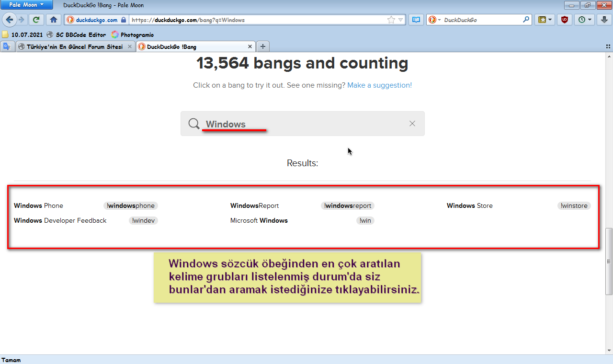Open the Bookmarks menu toolbar button
The height and width of the screenshot is (364, 613).
545,20
